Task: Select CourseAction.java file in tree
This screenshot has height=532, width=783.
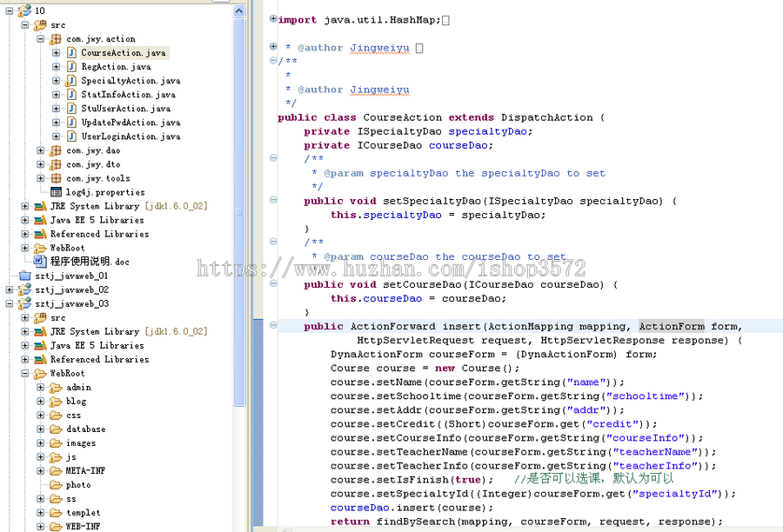Action: point(124,52)
